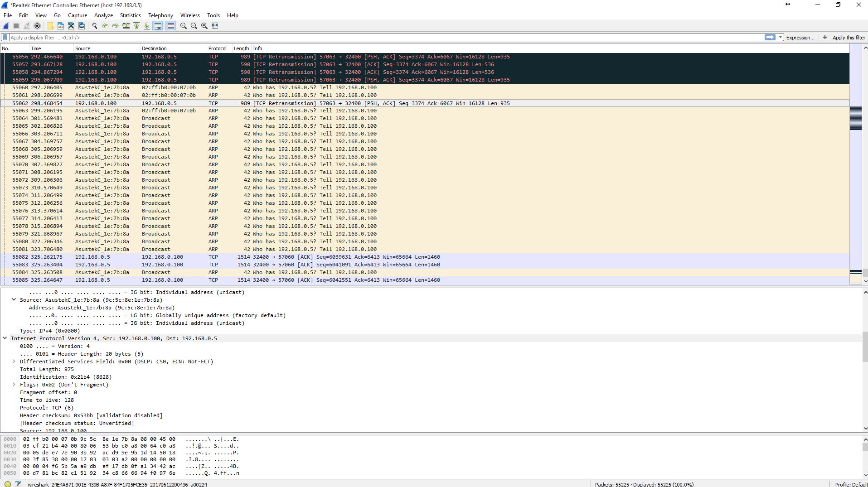Go back in packet history
Viewport: 868px width, 487px height.
(x=105, y=26)
